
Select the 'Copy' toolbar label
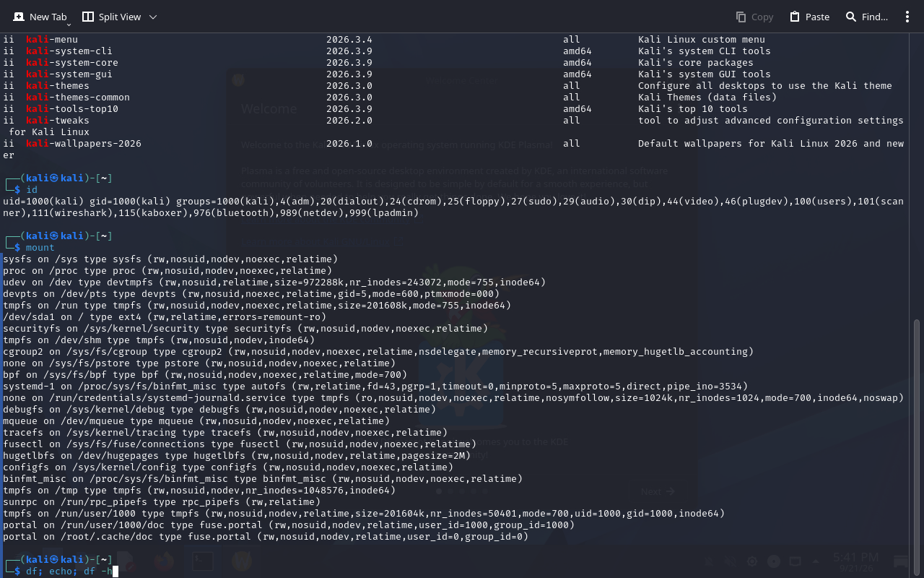click(762, 17)
